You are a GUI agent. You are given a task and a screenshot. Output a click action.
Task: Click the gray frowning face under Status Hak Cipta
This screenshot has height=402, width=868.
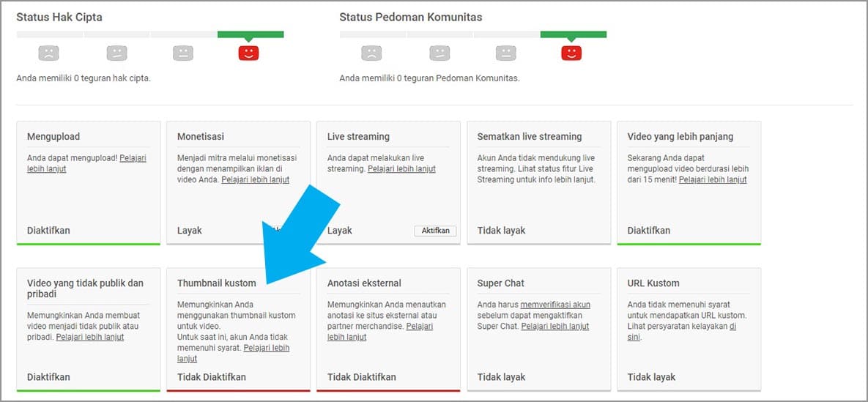point(48,53)
